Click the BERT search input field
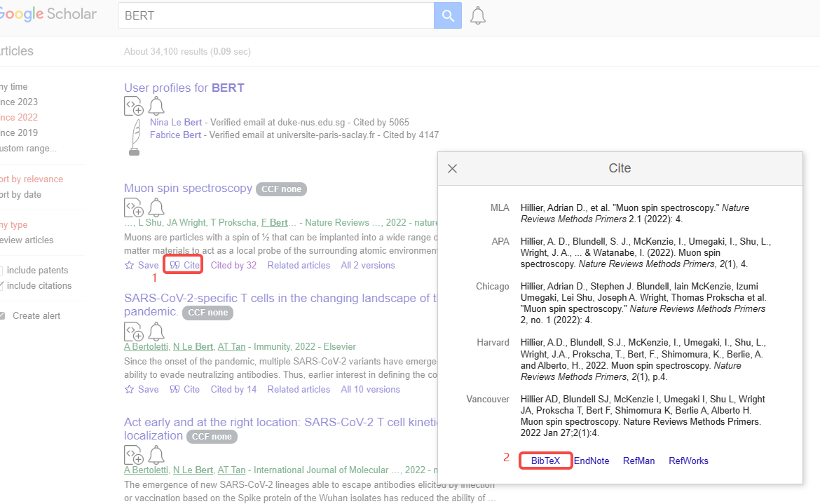The height and width of the screenshot is (504, 820). tap(276, 15)
